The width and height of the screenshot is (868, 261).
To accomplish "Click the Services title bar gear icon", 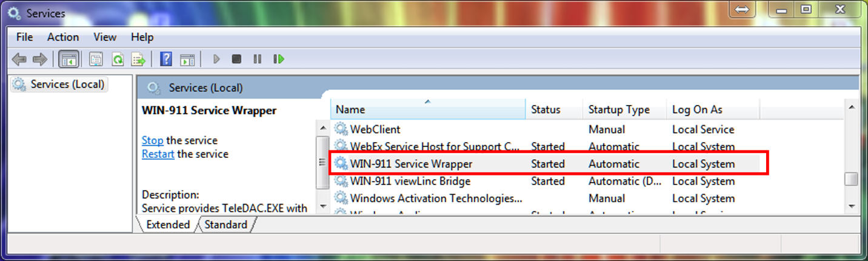I will pos(15,12).
